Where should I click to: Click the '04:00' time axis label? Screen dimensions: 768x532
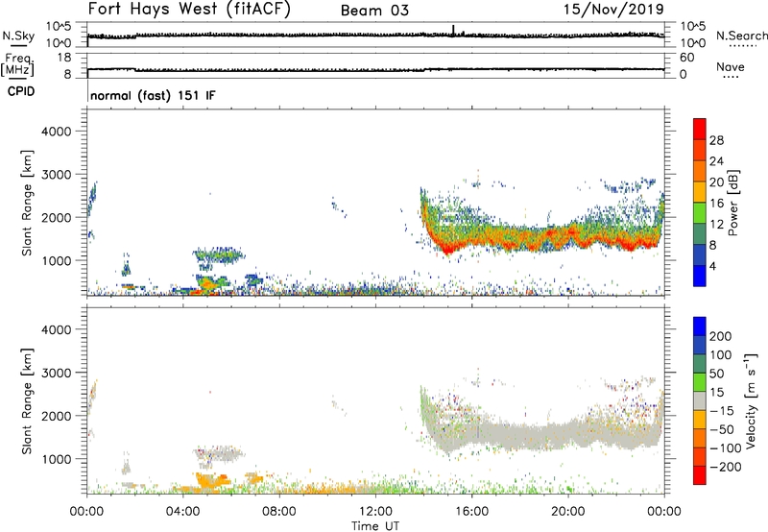tap(182, 512)
